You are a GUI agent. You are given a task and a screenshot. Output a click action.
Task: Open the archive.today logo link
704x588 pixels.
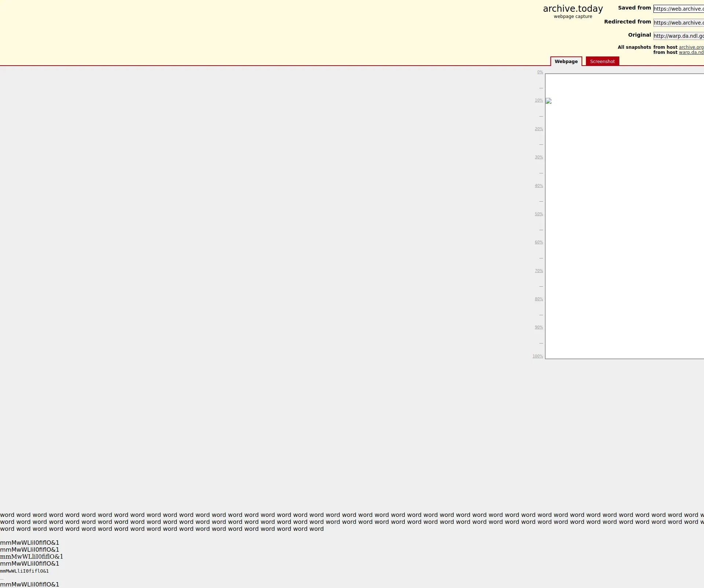tap(573, 9)
